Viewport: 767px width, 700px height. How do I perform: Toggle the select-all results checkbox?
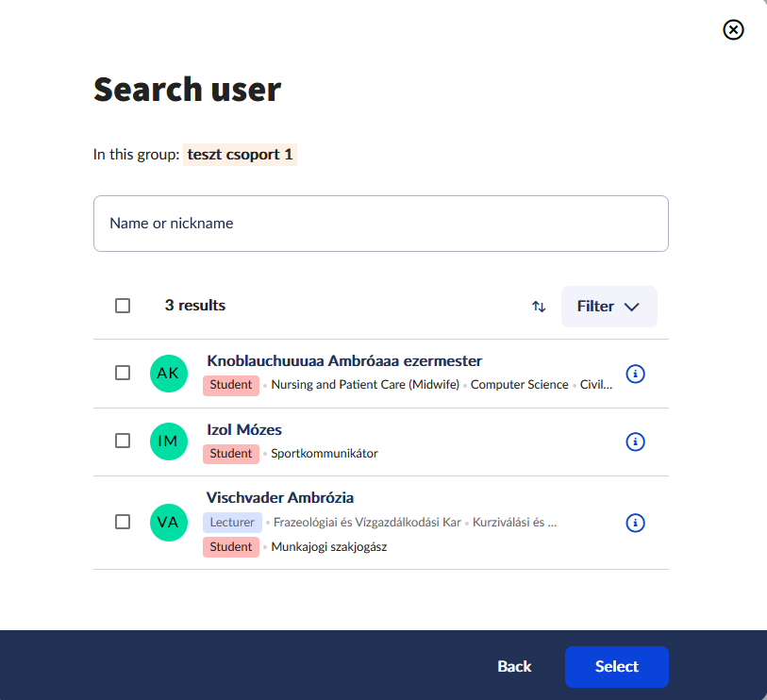pyautogui.click(x=123, y=306)
